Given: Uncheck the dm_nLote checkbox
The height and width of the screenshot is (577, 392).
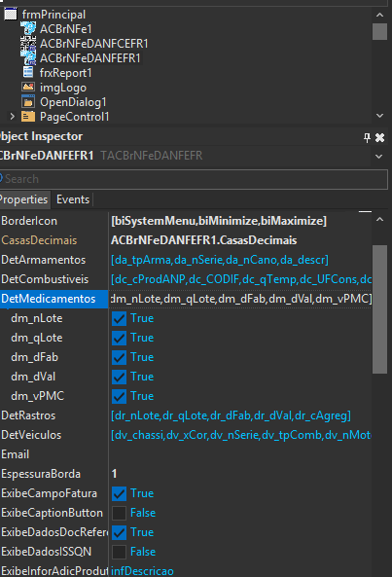Looking at the screenshot, I should tap(119, 318).
